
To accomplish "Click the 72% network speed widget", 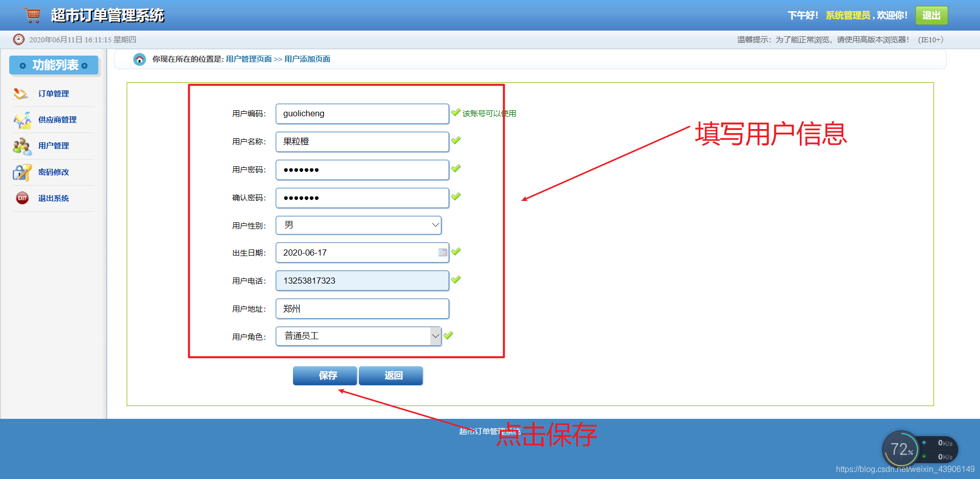I will [920, 449].
